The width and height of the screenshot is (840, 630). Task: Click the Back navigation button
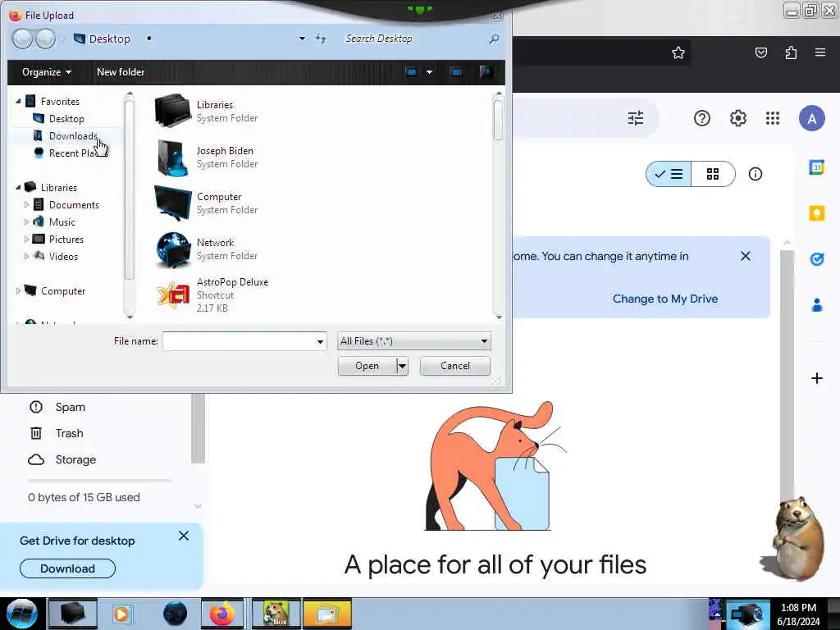[x=22, y=39]
